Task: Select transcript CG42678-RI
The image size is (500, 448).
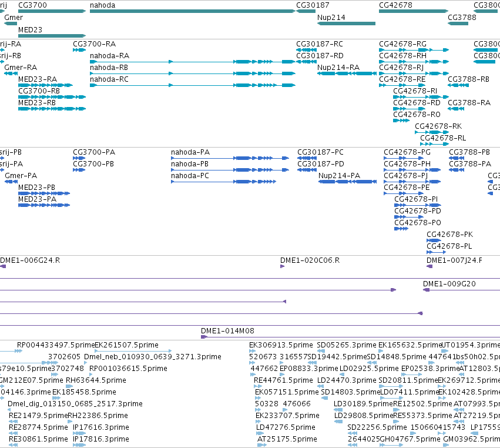Action: pyautogui.click(x=421, y=97)
